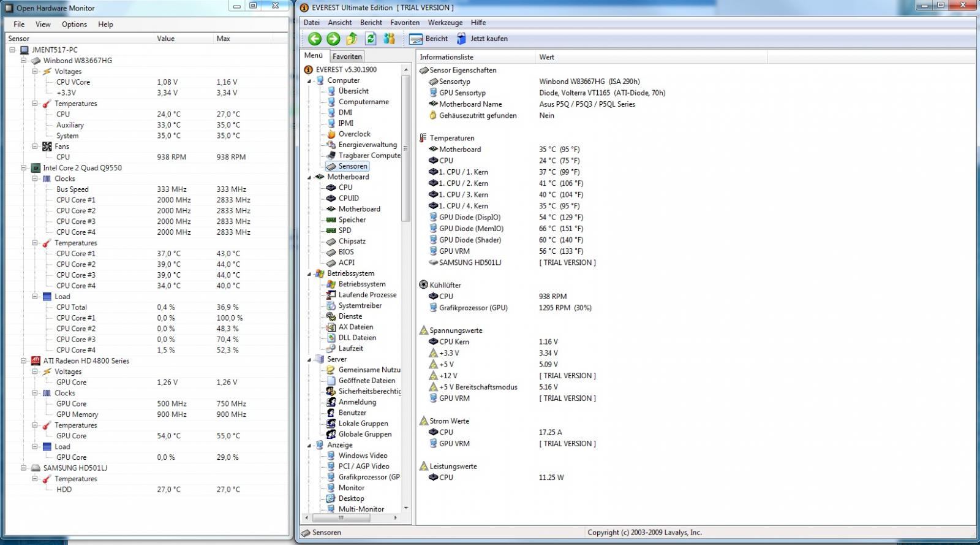
Task: Click the BIOS icon in EVEREST tree
Action: click(x=331, y=252)
